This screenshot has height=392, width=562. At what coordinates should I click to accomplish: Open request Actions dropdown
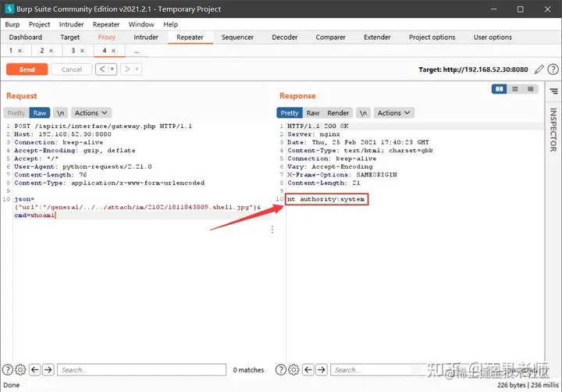point(91,113)
